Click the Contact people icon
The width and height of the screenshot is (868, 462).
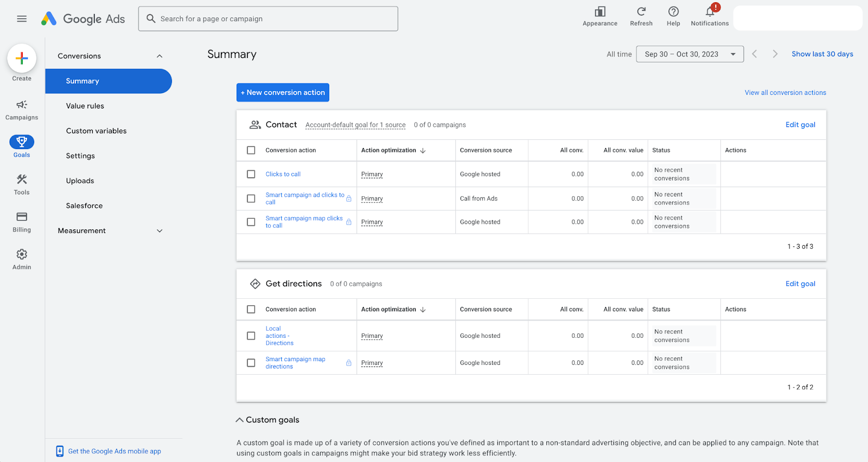(255, 125)
